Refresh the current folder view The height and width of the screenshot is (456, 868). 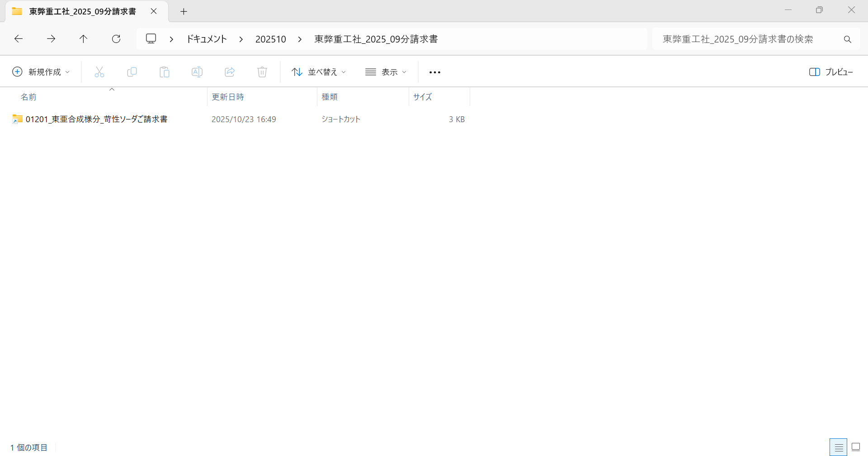116,39
